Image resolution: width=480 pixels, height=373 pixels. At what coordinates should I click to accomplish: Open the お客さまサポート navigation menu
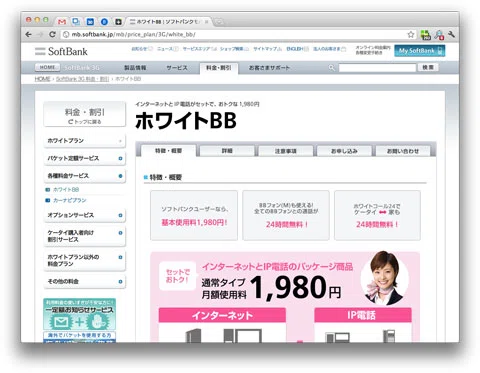click(x=269, y=68)
